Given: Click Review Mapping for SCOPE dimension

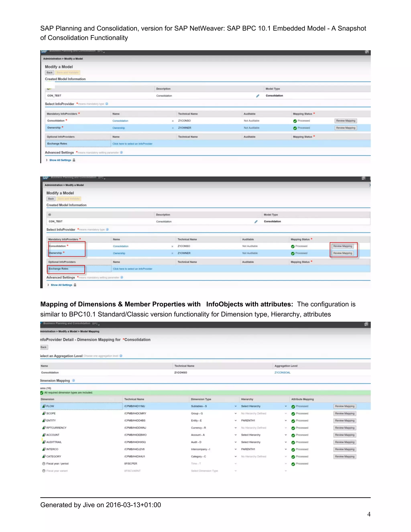Looking at the screenshot, I should 345,413.
